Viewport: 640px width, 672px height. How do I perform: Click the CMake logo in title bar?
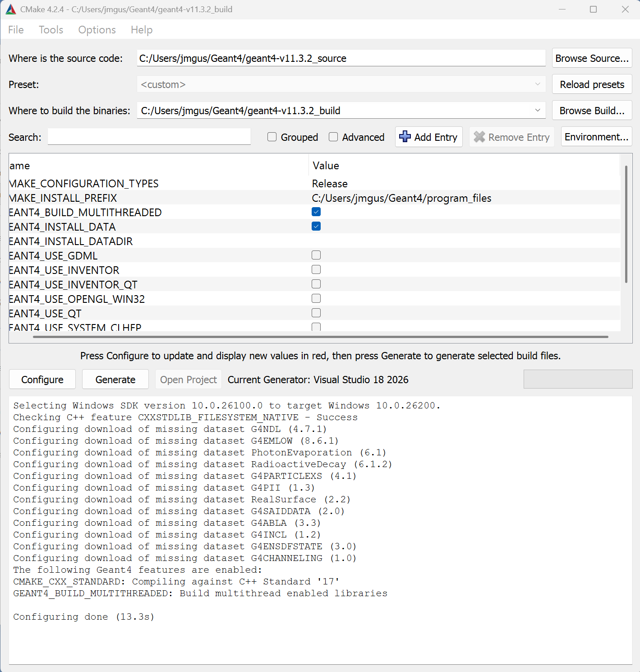coord(11,9)
